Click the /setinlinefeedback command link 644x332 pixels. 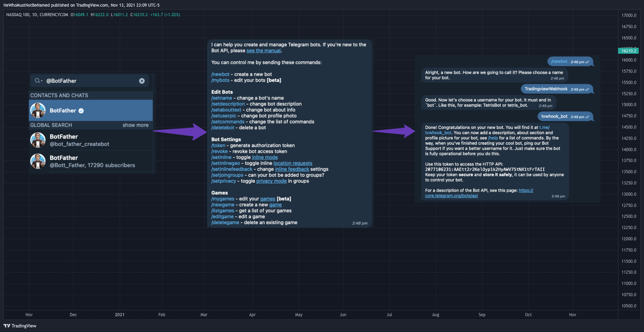click(232, 169)
